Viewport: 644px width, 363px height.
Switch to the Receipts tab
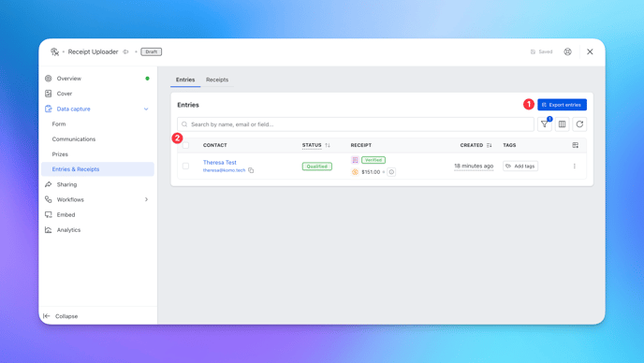217,80
